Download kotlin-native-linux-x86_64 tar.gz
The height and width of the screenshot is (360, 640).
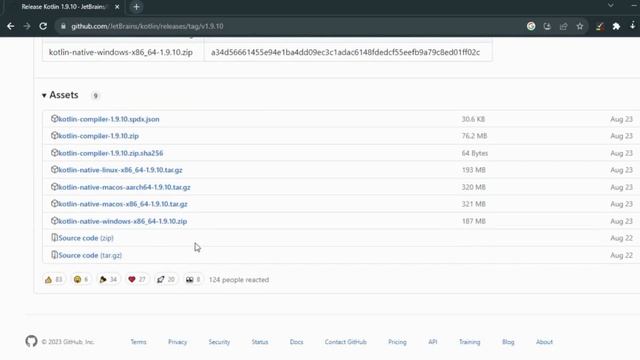coord(120,170)
